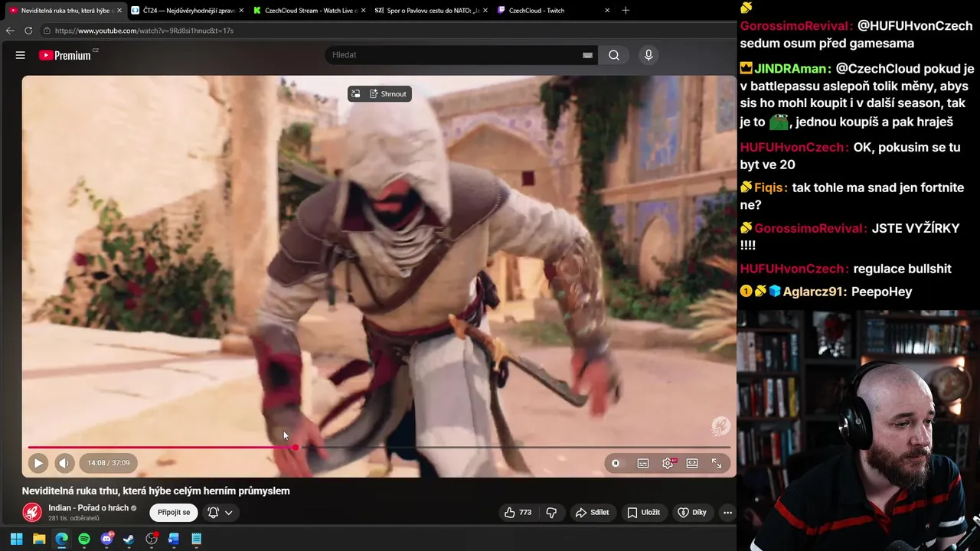This screenshot has width=980, height=551.
Task: Mute the video with the speaker icon
Action: 64,463
